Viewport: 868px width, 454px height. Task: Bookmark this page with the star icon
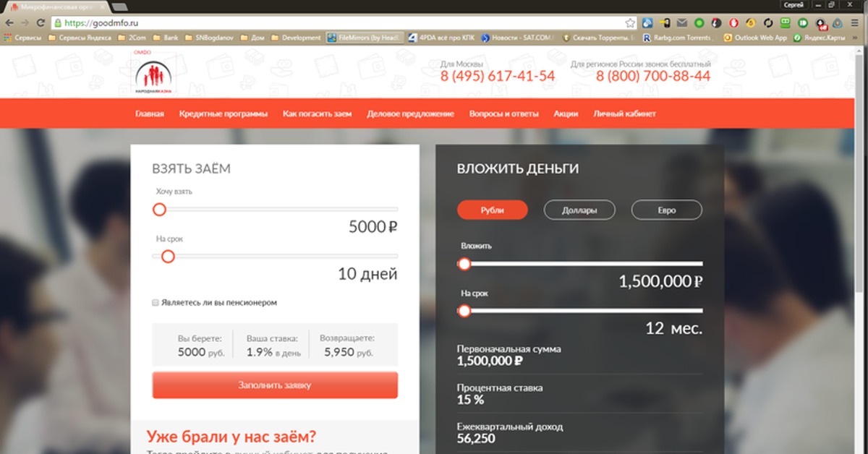tap(630, 23)
